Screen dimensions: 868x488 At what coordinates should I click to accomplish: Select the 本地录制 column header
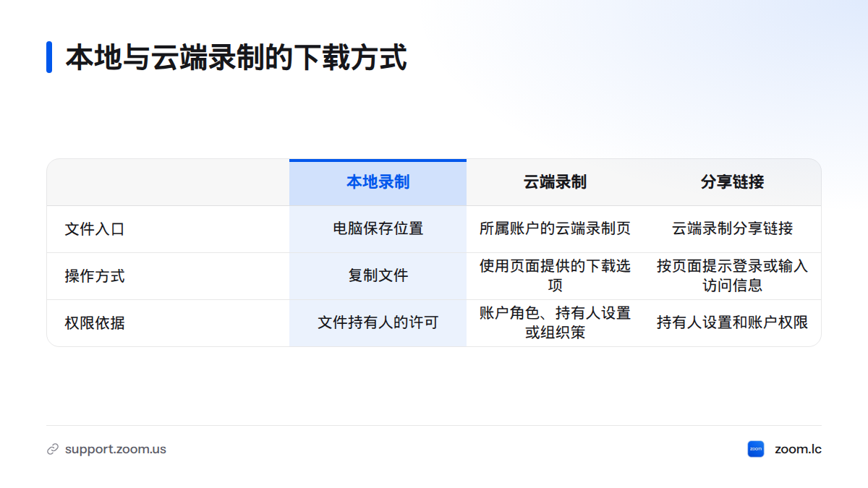tap(378, 182)
